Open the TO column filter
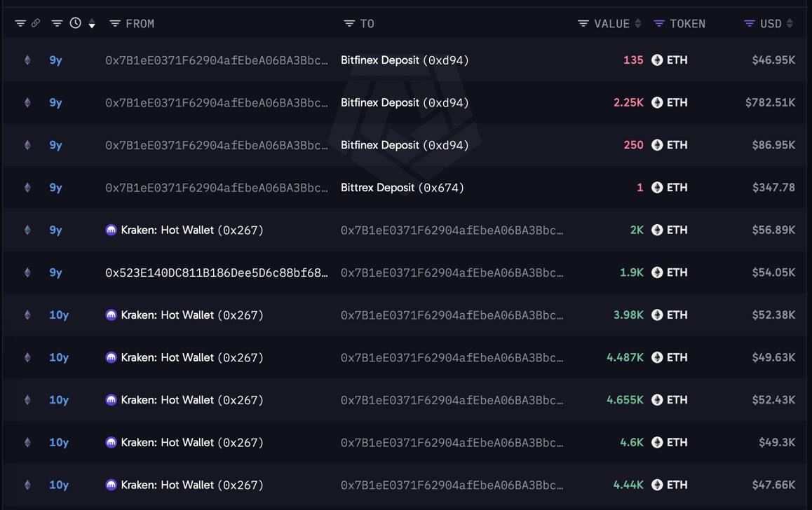812x510 pixels. tap(350, 23)
